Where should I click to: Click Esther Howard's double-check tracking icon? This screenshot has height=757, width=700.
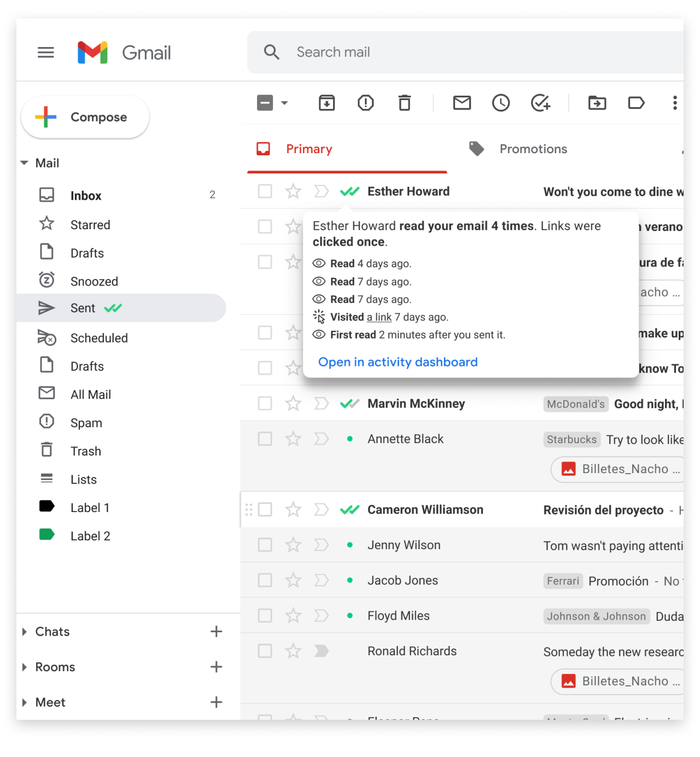pyautogui.click(x=349, y=191)
